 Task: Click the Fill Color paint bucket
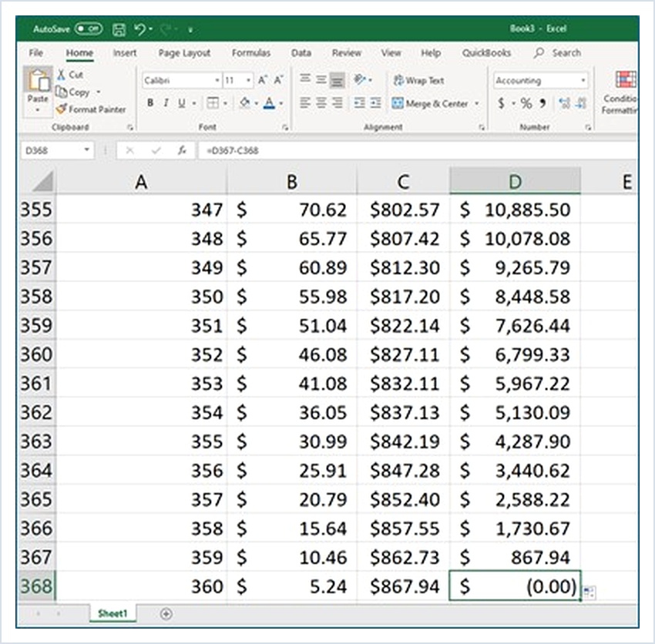[x=245, y=102]
